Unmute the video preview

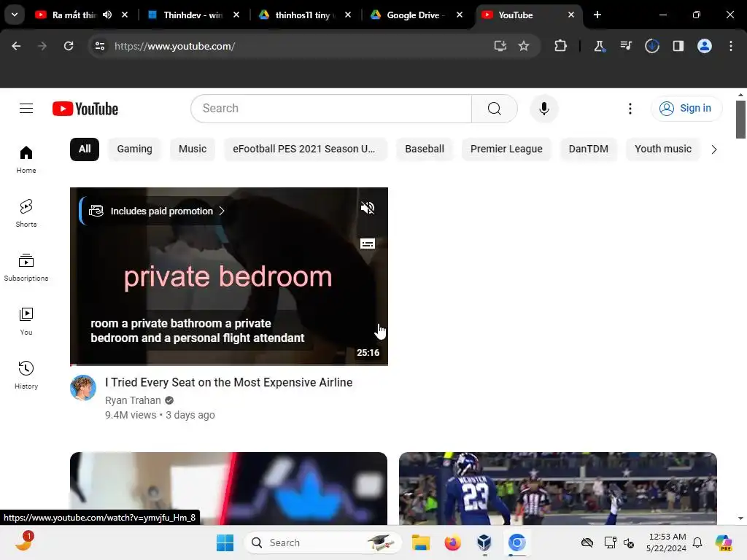pos(368,208)
